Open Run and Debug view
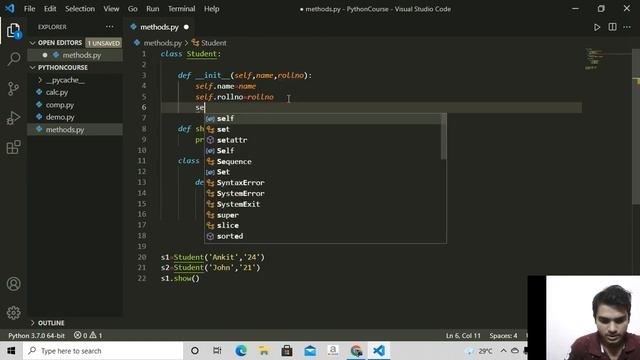This screenshot has height=360, width=640. point(13,118)
